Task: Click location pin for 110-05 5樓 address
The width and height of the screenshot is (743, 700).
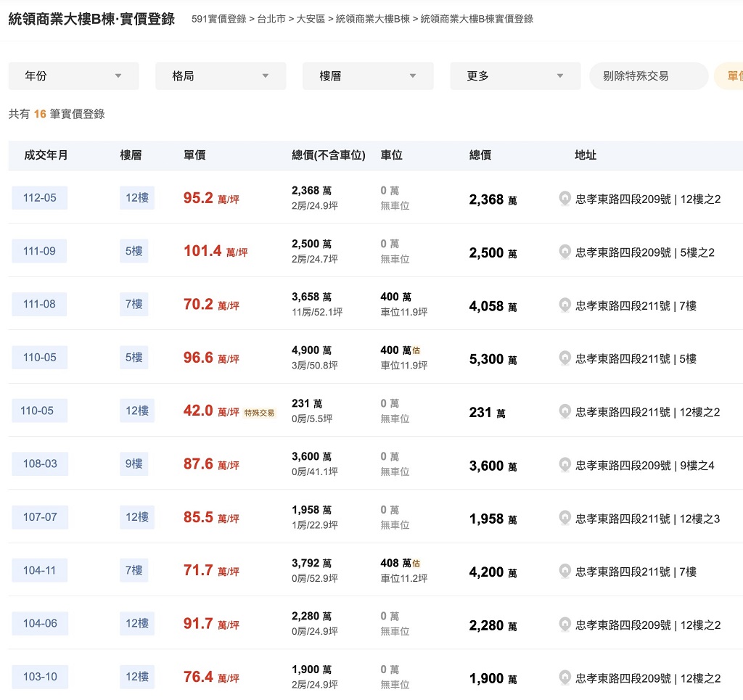Action: tap(565, 358)
